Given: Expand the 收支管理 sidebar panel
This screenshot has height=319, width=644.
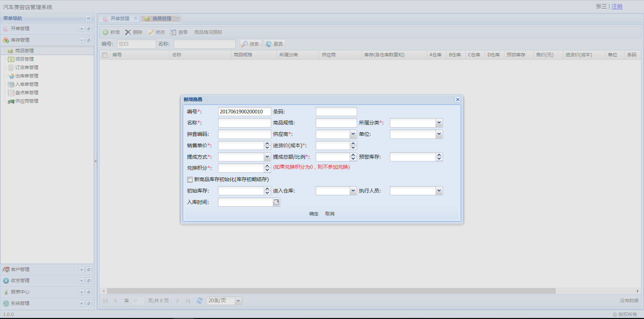Looking at the screenshot, I should coord(82,280).
